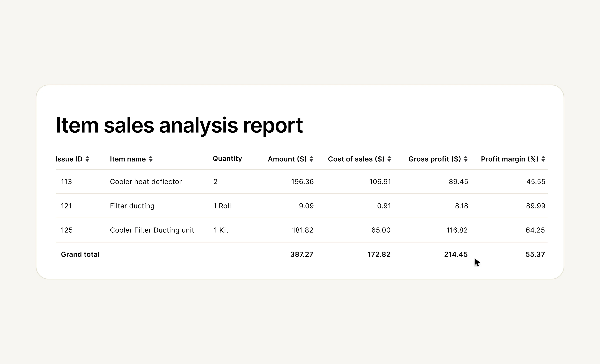
Task: Select the Item name column header
Action: tap(127, 159)
